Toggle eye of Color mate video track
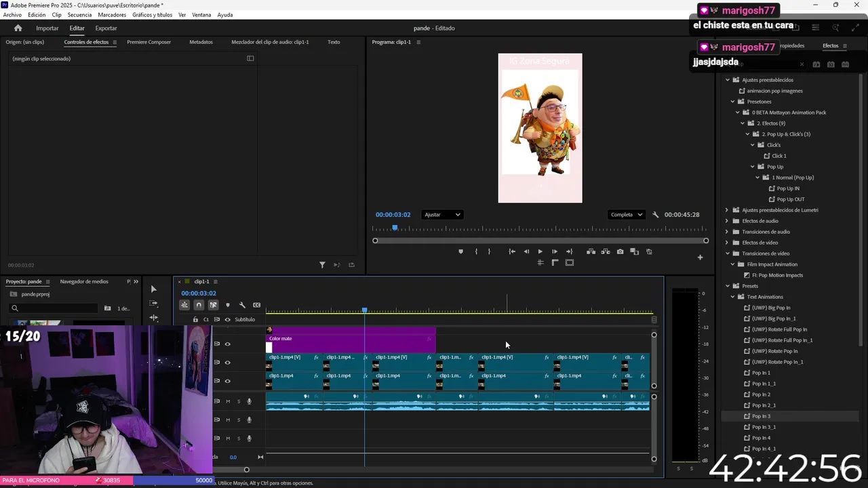868x488 pixels. pos(227,344)
